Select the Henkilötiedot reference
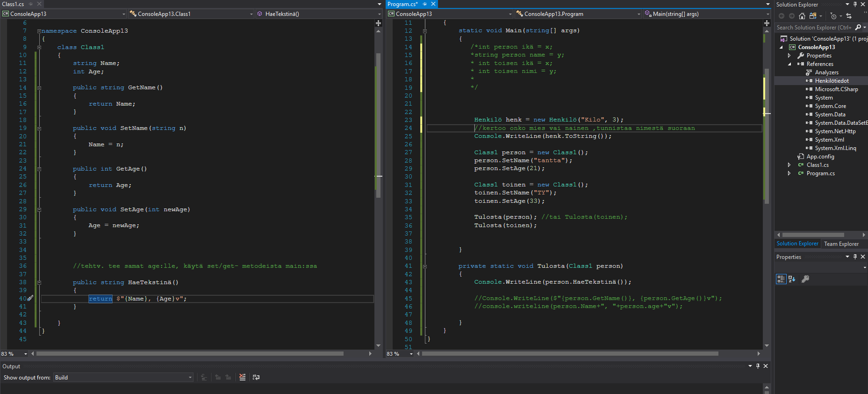 (832, 81)
